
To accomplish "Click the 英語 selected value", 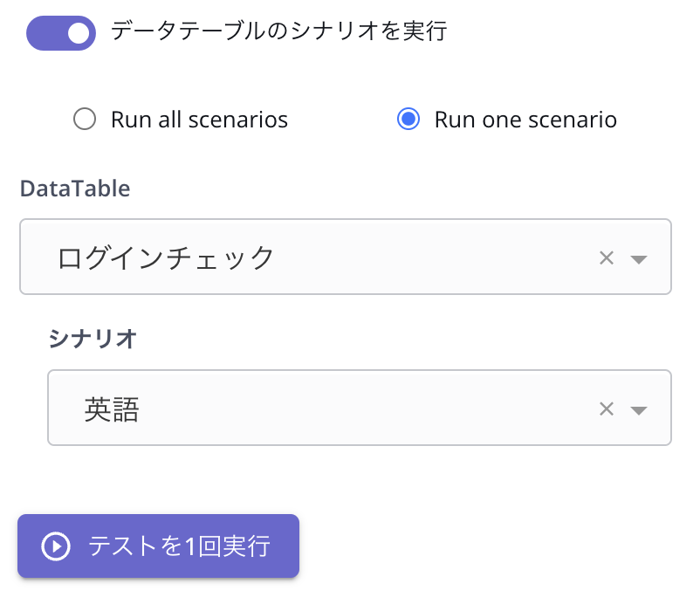I will click(x=112, y=408).
